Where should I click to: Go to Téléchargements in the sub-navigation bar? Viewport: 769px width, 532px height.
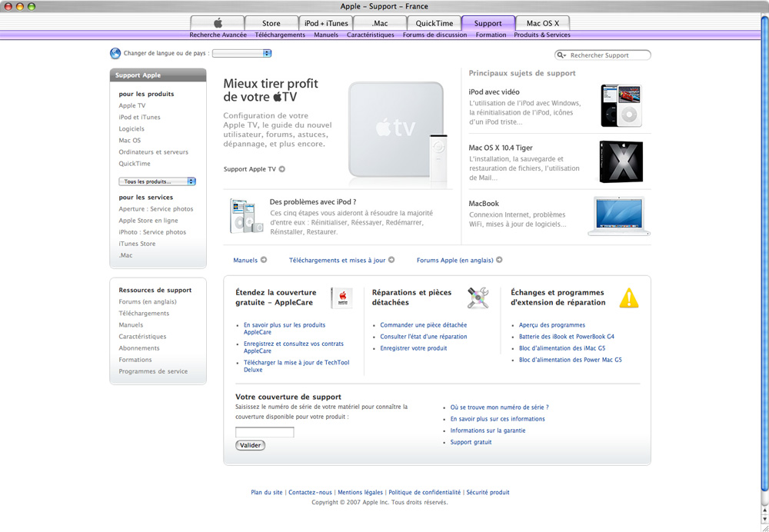point(280,35)
